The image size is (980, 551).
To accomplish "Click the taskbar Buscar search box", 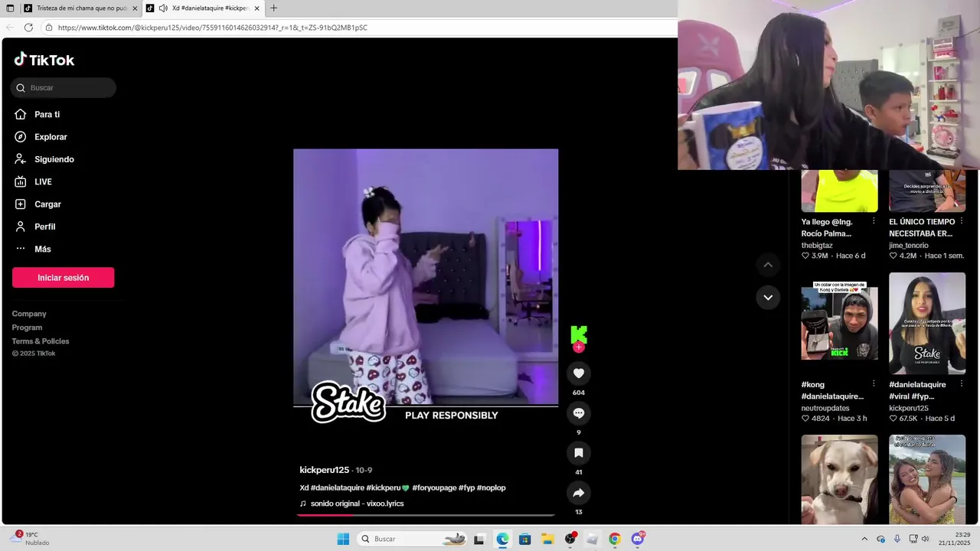I will tap(412, 540).
